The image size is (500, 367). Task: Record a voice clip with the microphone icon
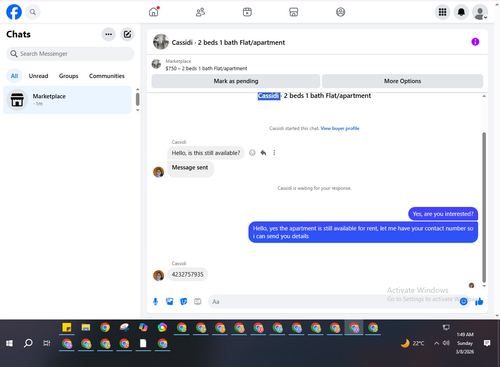[x=155, y=302]
